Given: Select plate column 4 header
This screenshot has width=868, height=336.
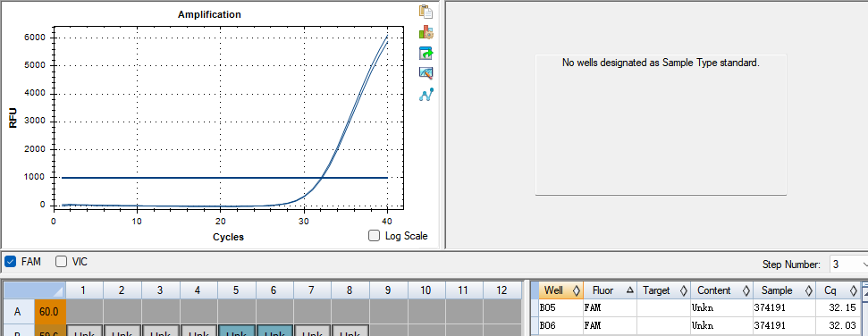Looking at the screenshot, I should (x=198, y=290).
